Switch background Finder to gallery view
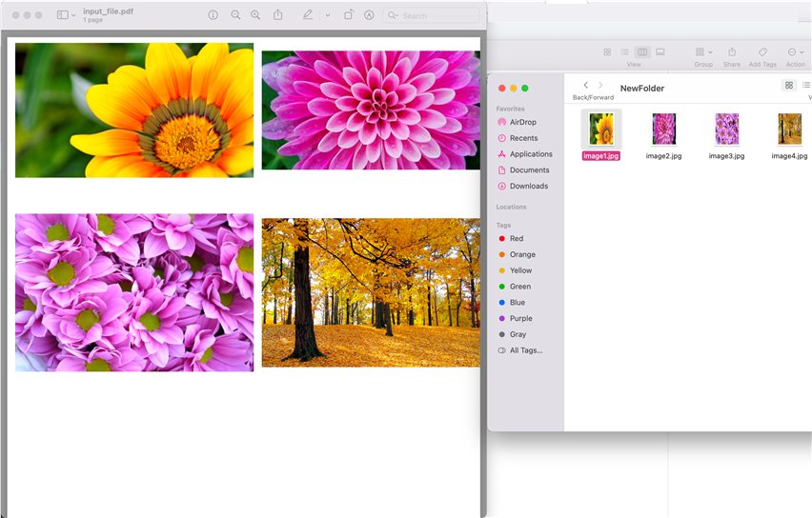 (660, 51)
